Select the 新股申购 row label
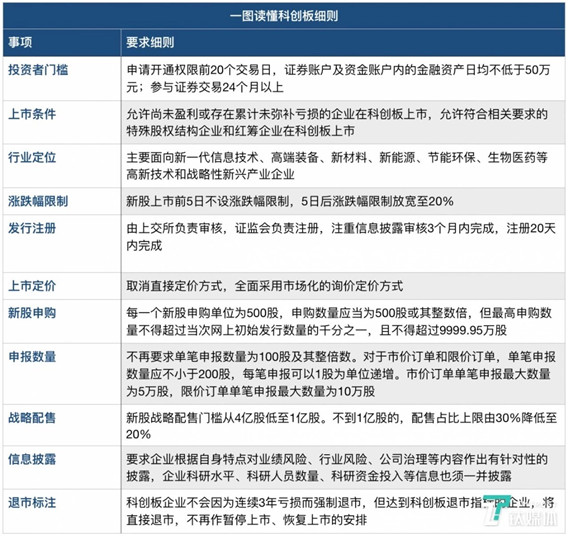The width and height of the screenshot is (568, 536). (x=32, y=313)
